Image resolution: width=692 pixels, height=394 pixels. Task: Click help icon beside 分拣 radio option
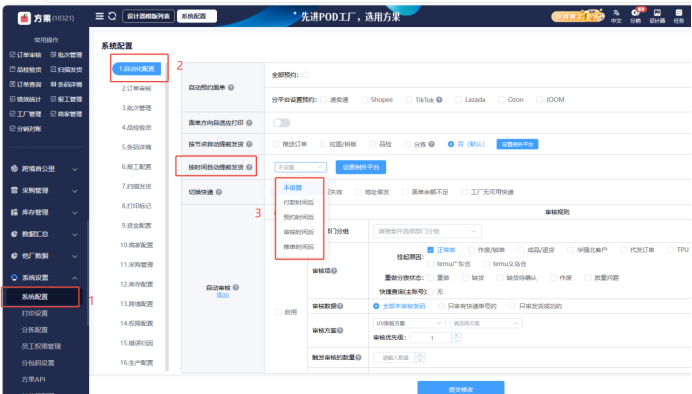coord(432,144)
